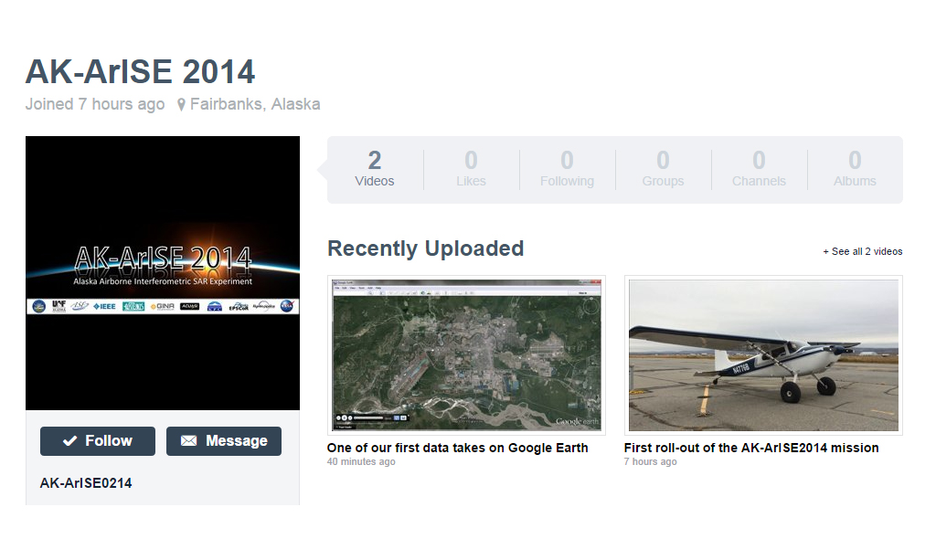
Task: Click the AK-ArISE 2014 profile picture
Action: (163, 272)
